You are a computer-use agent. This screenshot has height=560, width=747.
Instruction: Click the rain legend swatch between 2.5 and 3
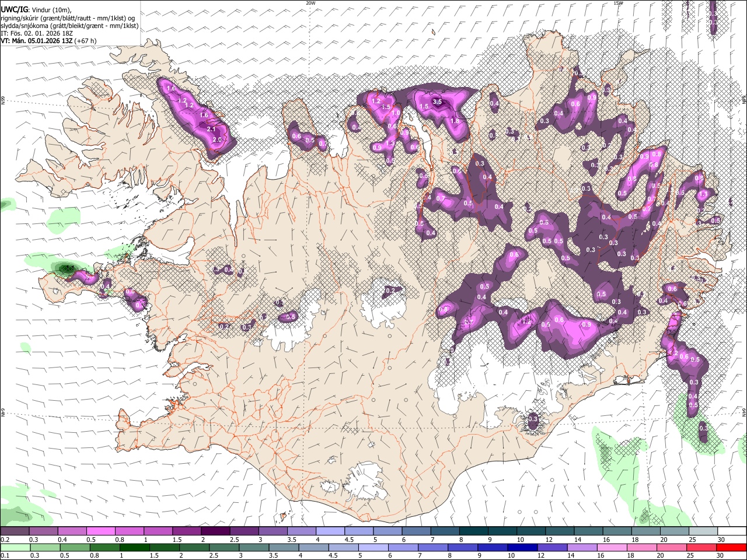tap(223, 547)
